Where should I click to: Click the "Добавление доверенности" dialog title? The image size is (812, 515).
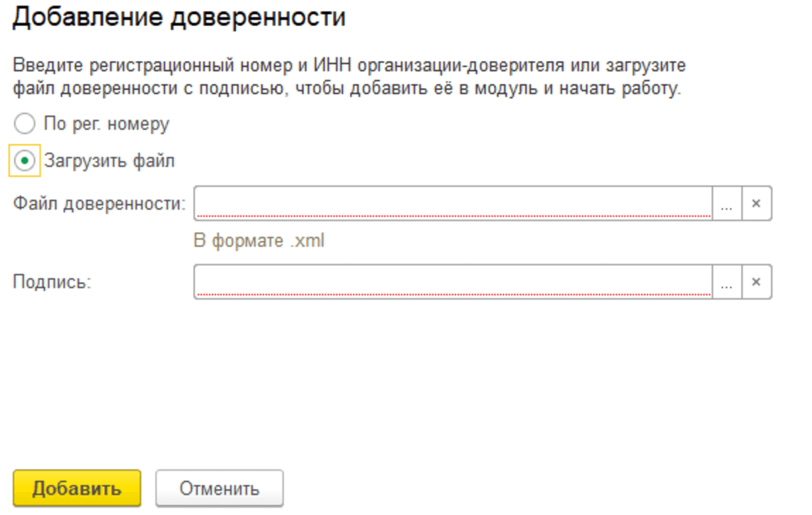coord(179,17)
